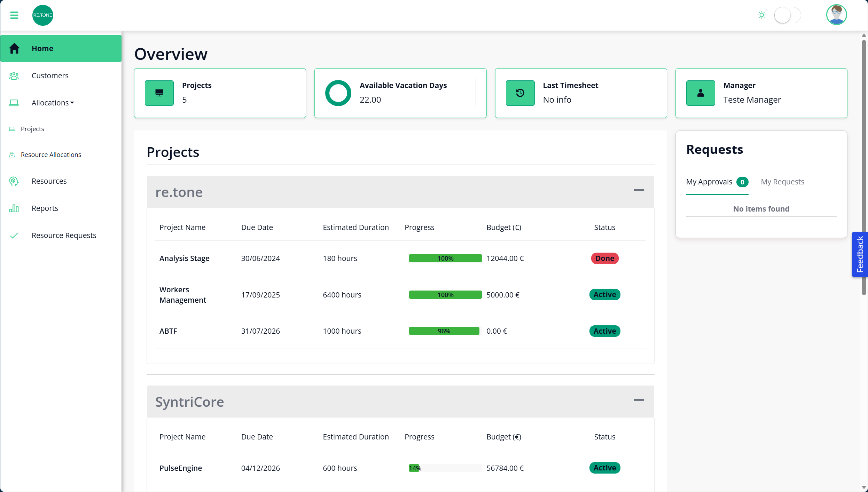This screenshot has height=492, width=868.
Task: Click the red Done status badge
Action: tap(605, 258)
